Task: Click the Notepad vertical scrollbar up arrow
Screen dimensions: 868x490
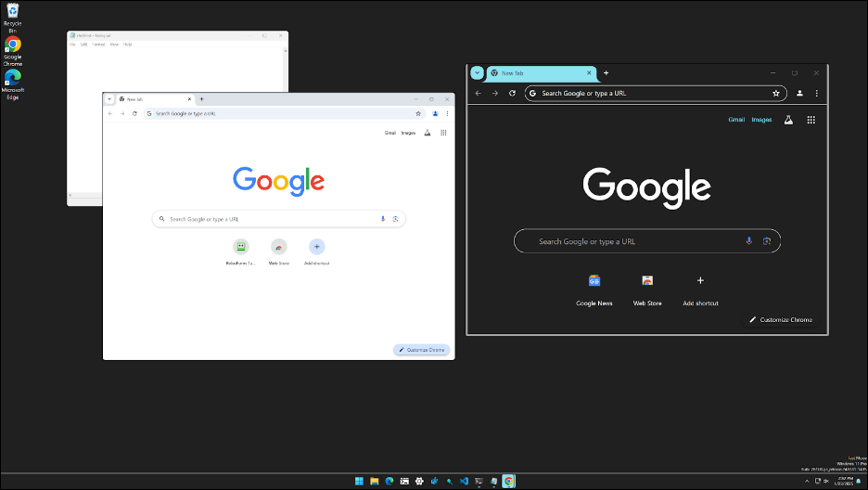Action: tap(286, 51)
